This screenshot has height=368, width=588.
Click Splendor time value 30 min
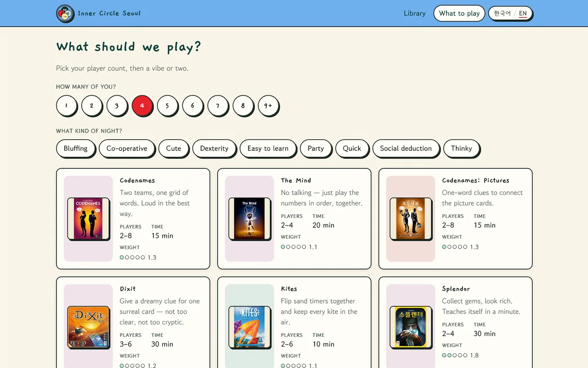485,334
